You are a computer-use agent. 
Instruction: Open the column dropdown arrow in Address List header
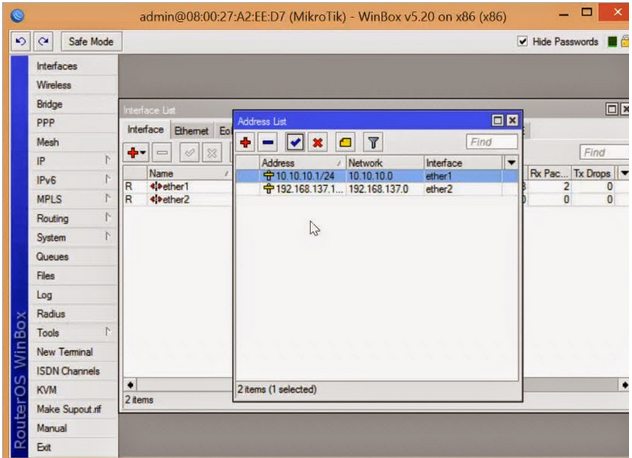click(511, 163)
